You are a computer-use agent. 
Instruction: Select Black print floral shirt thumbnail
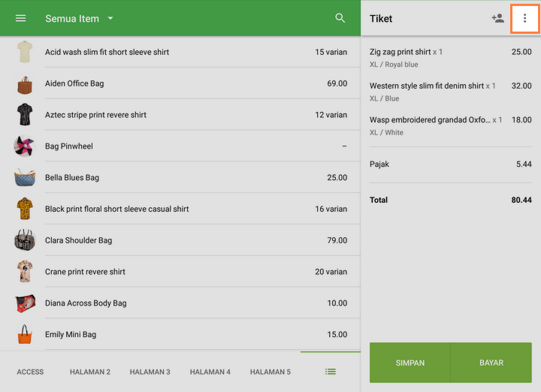tap(25, 209)
